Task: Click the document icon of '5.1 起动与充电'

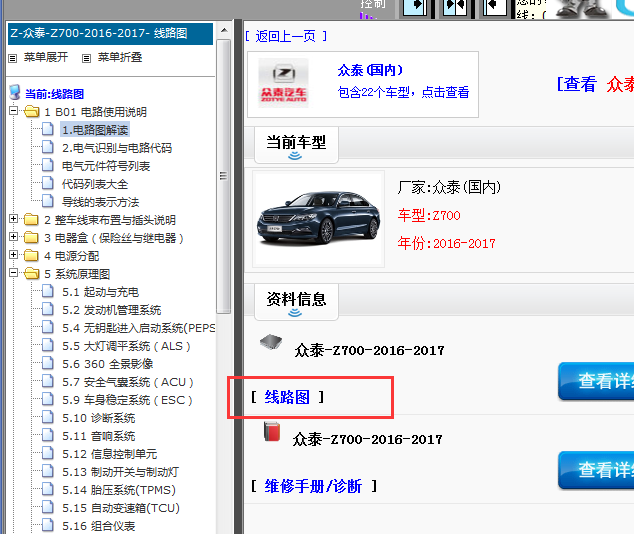Action: (x=48, y=291)
